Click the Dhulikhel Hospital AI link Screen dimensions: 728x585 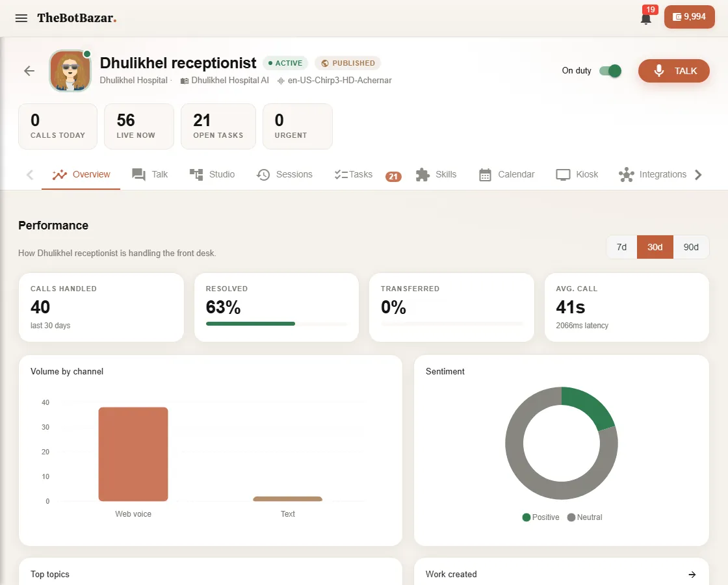coord(225,81)
